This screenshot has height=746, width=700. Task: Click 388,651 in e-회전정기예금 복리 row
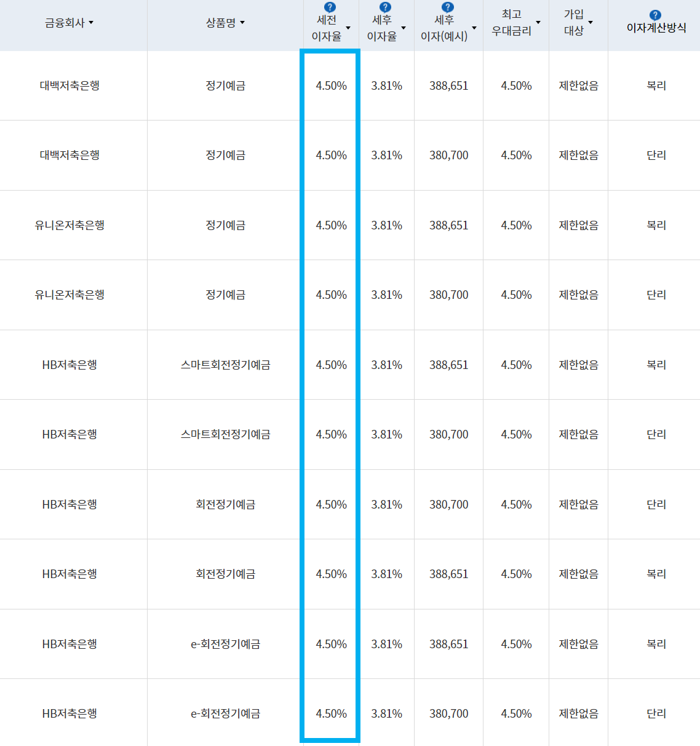pos(449,644)
